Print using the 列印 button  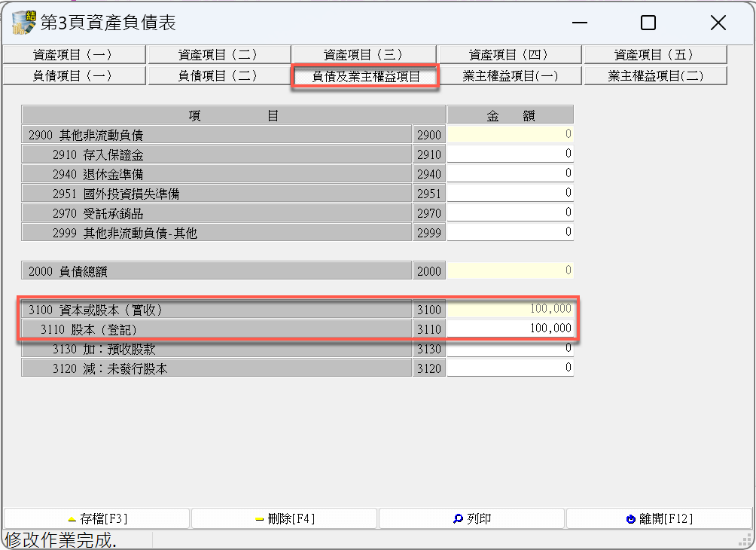pyautogui.click(x=471, y=518)
